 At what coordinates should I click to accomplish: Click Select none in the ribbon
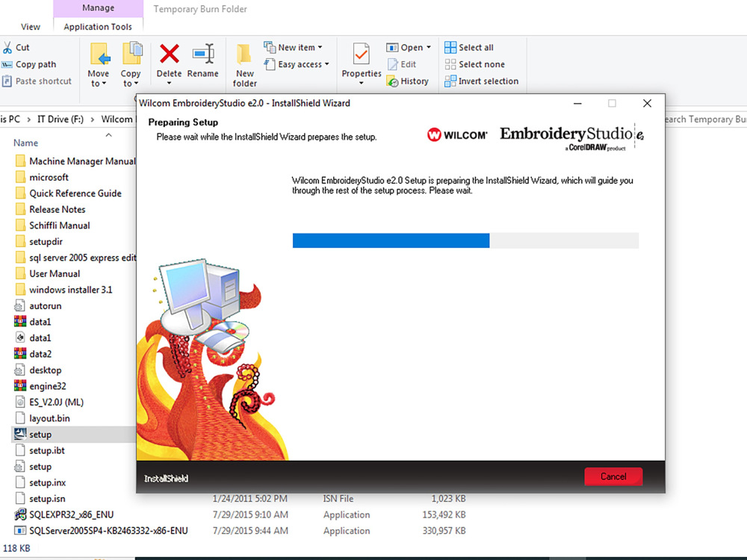(474, 64)
